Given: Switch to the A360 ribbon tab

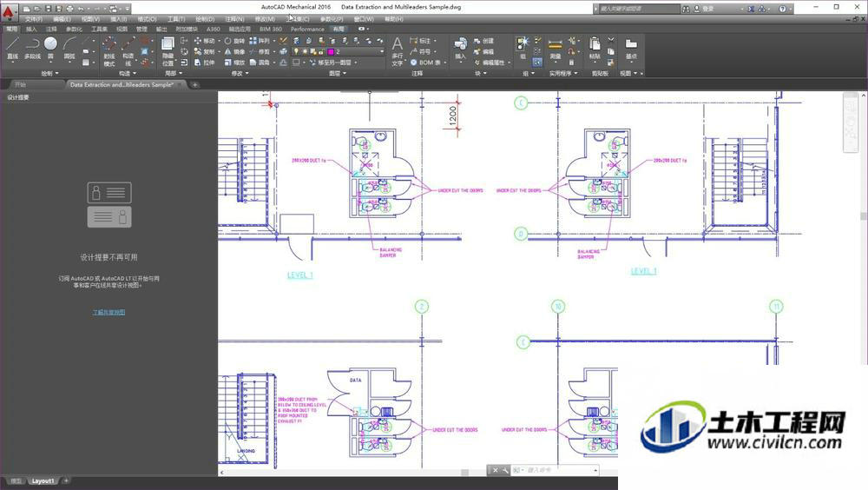Looking at the screenshot, I should pyautogui.click(x=214, y=29).
